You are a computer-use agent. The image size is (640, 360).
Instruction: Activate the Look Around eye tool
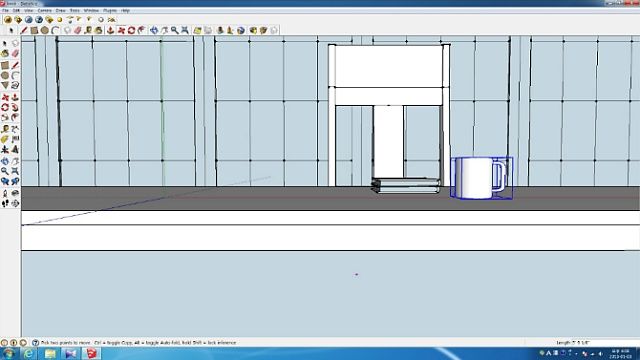click(15, 193)
